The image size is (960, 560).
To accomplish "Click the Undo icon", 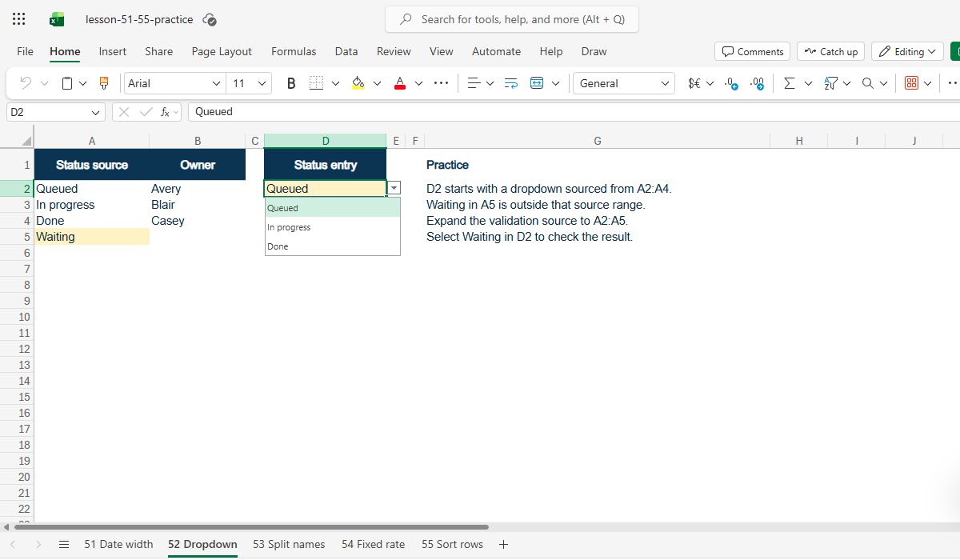I will (26, 83).
